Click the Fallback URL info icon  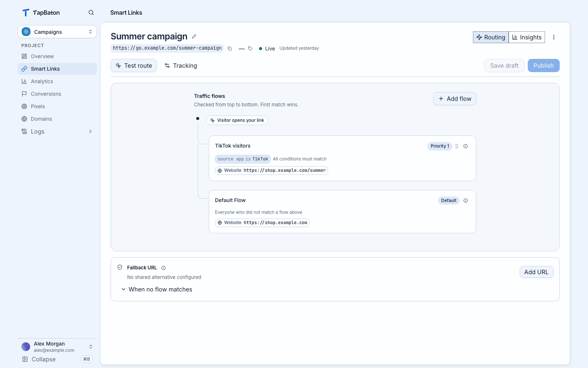pyautogui.click(x=164, y=268)
